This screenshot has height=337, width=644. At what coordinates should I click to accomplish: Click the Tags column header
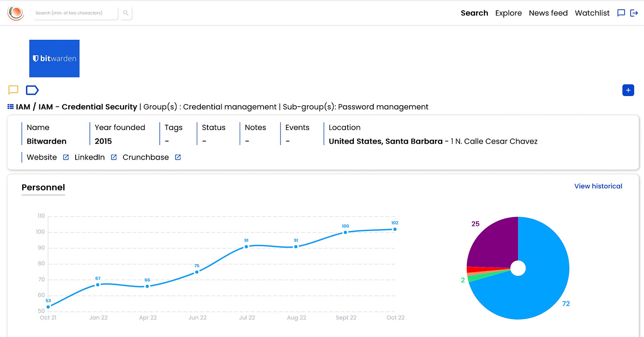click(173, 127)
